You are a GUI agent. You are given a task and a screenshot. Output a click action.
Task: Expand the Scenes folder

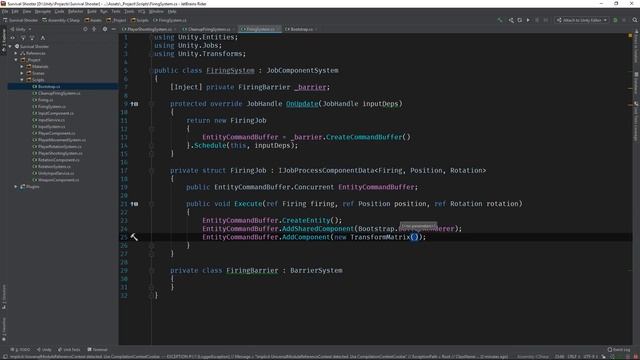pos(22,73)
